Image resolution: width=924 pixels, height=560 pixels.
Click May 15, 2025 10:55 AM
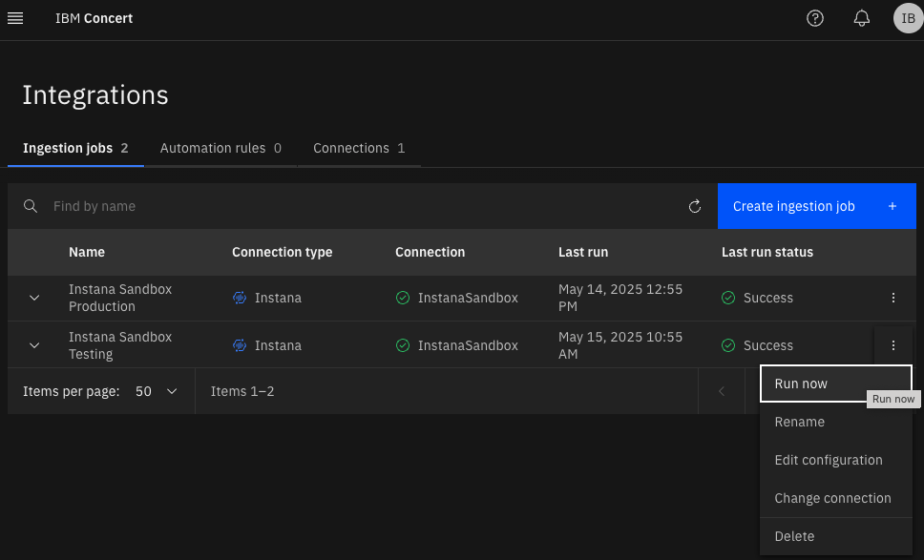[x=620, y=345]
